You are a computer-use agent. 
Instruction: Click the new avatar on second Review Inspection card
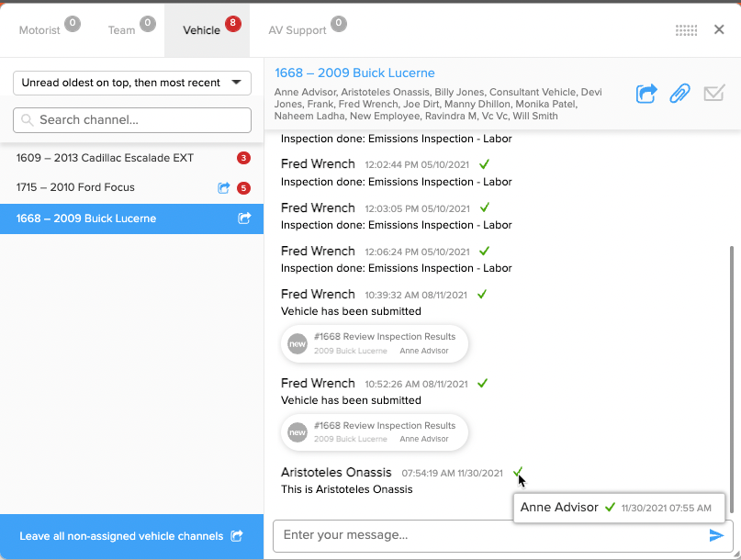[298, 432]
